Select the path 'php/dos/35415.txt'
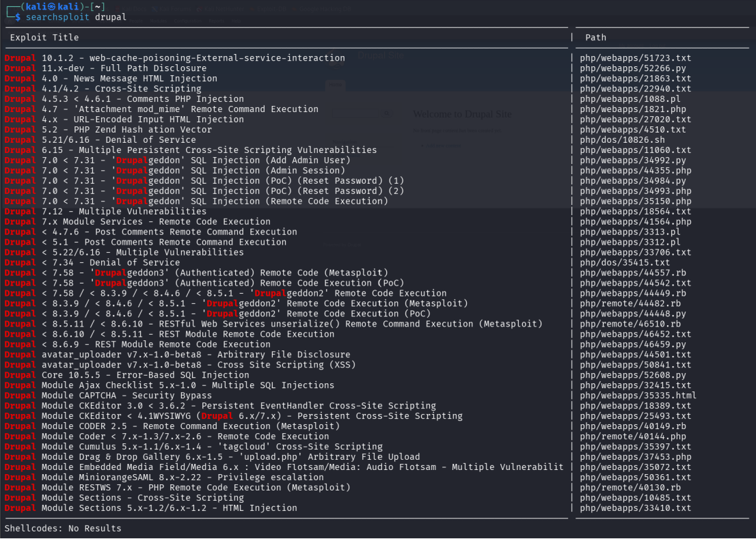756x539 pixels. coord(625,262)
